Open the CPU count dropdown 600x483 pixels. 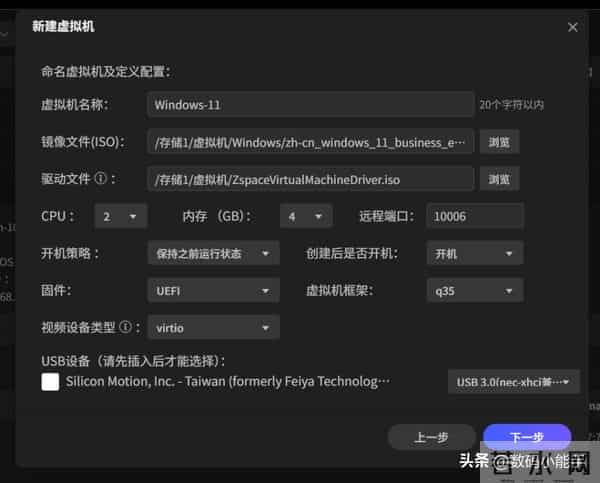coord(121,217)
